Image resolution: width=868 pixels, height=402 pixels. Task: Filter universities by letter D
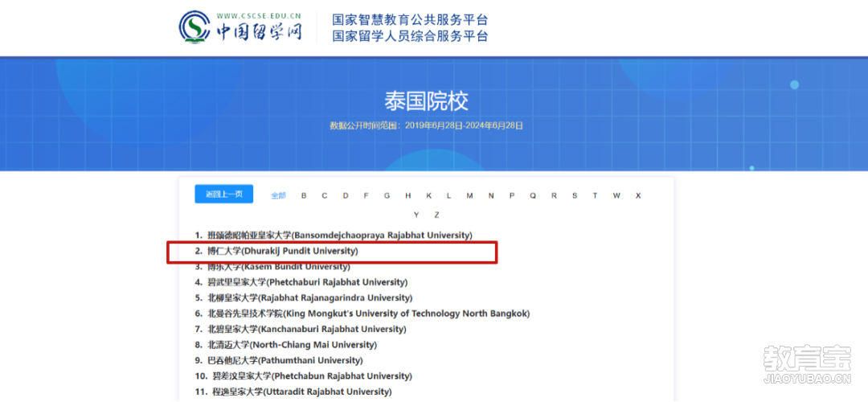pos(346,195)
